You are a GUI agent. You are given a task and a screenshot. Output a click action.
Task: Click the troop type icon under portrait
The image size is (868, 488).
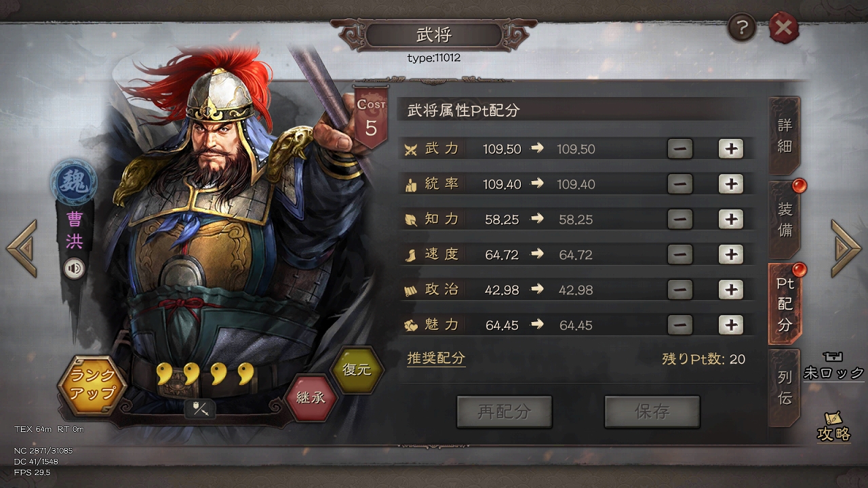coord(201,409)
